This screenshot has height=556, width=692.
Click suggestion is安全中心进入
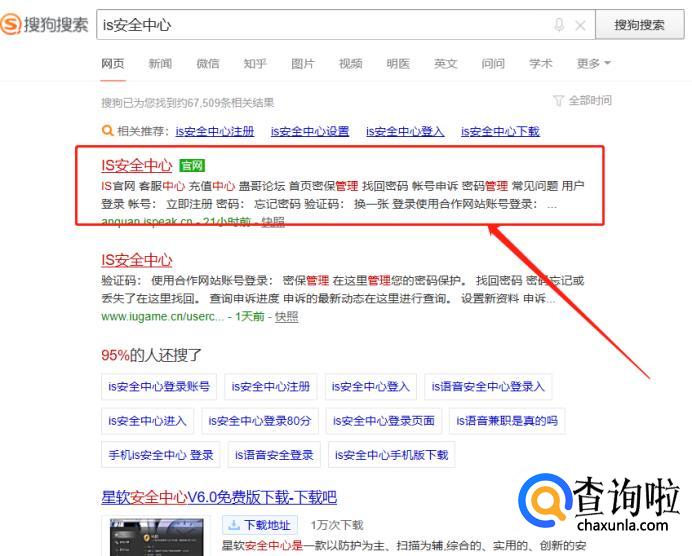(147, 421)
